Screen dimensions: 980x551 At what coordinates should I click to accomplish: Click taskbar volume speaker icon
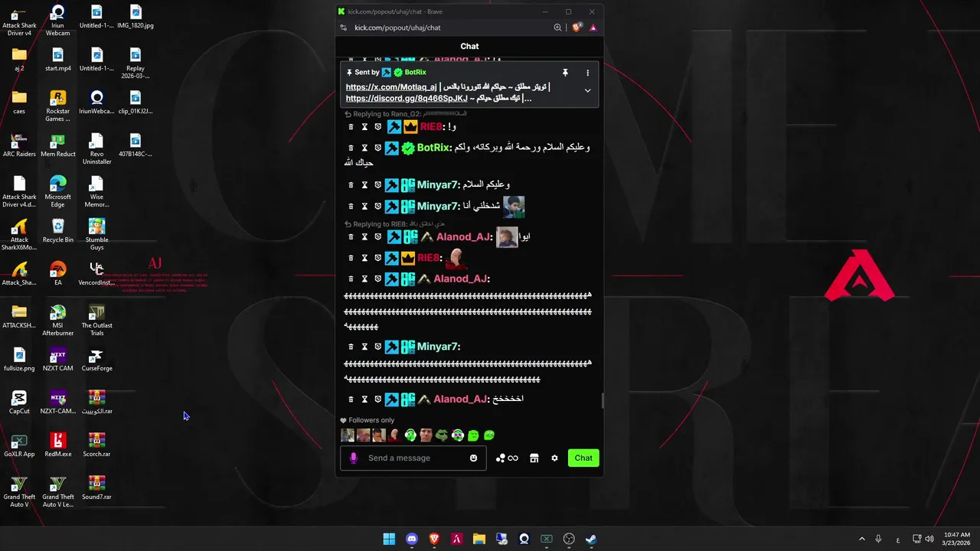point(929,539)
